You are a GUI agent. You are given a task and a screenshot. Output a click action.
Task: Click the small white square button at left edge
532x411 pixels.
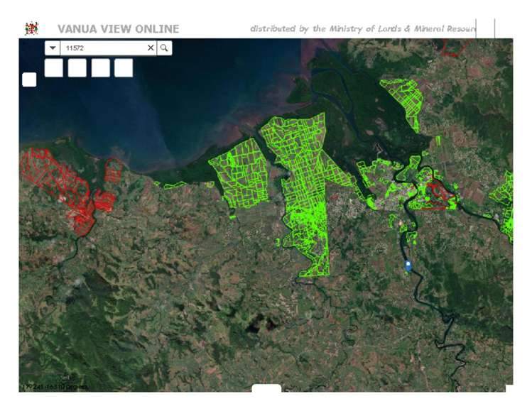pyautogui.click(x=29, y=80)
